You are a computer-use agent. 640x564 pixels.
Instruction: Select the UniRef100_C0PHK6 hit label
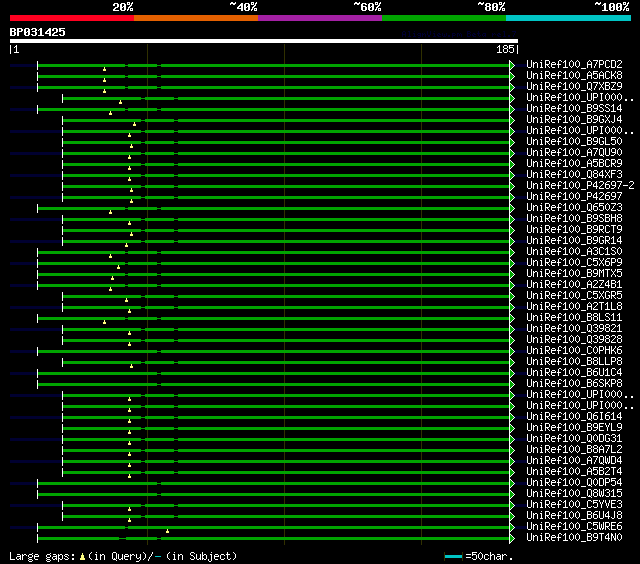pos(573,351)
